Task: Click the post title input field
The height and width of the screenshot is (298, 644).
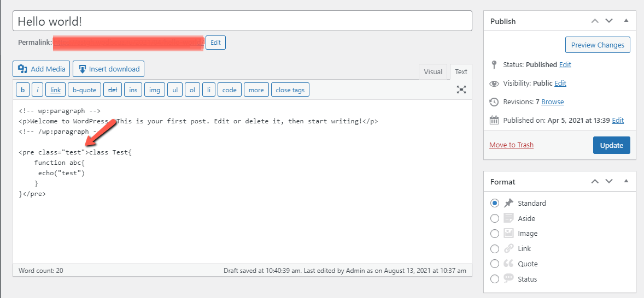Action: [x=242, y=21]
